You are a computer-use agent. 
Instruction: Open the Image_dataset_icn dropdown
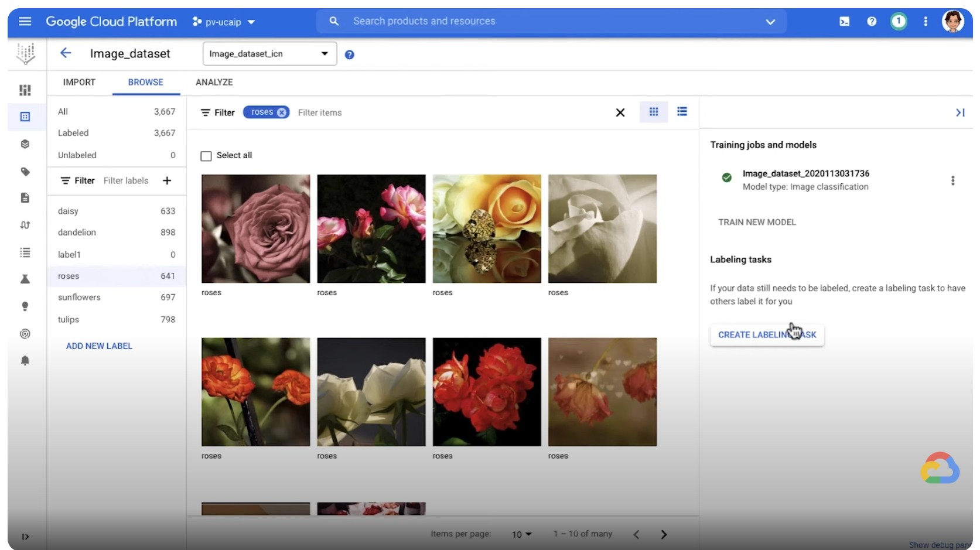click(x=269, y=54)
